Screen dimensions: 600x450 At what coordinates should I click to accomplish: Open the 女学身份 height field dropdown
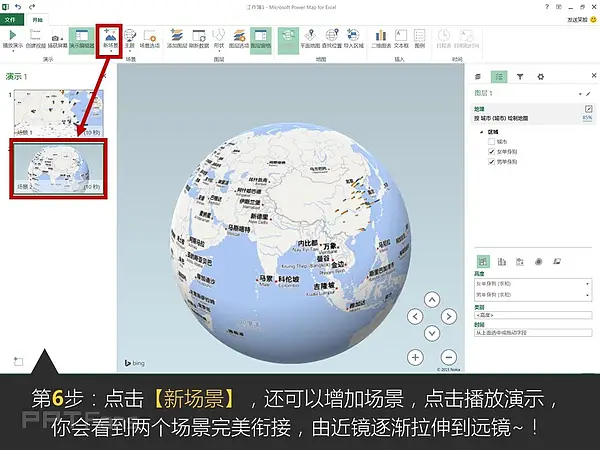click(588, 284)
